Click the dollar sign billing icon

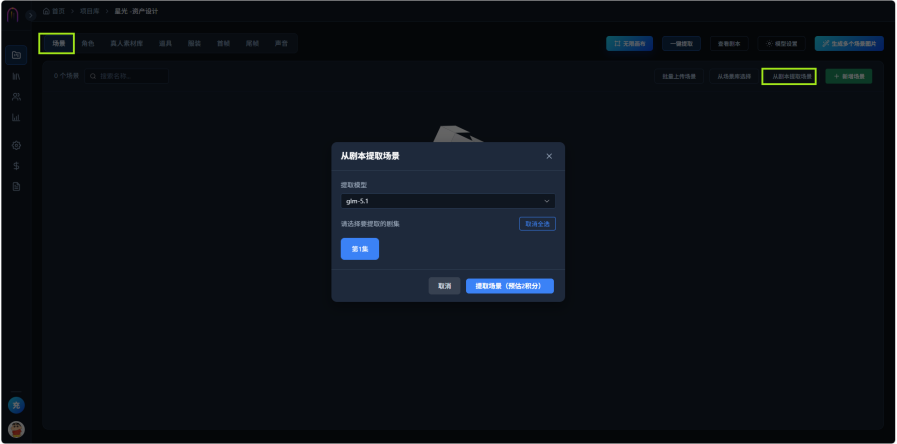[16, 166]
